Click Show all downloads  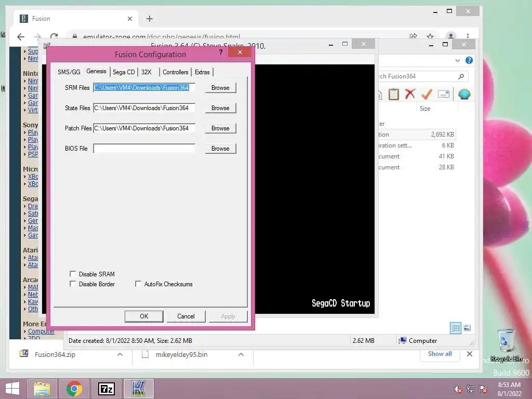(440, 353)
